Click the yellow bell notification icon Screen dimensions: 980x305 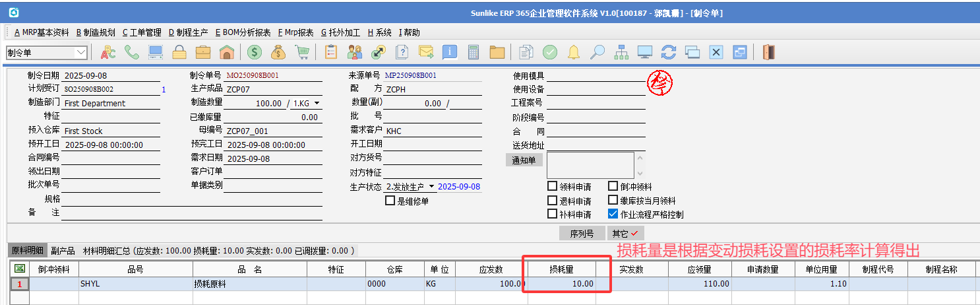pyautogui.click(x=574, y=52)
